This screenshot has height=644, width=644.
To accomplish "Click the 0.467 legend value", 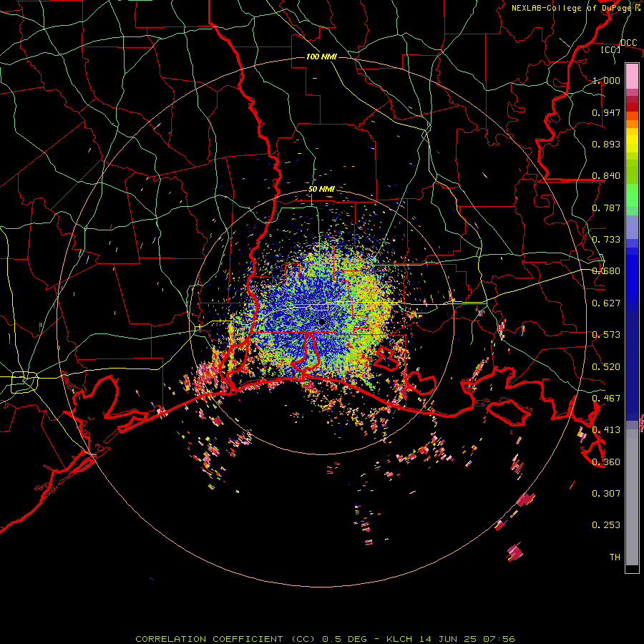I will (606, 399).
